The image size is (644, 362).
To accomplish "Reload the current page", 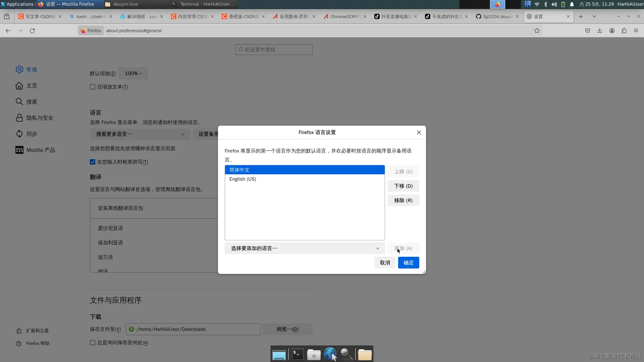I will click(x=32, y=31).
